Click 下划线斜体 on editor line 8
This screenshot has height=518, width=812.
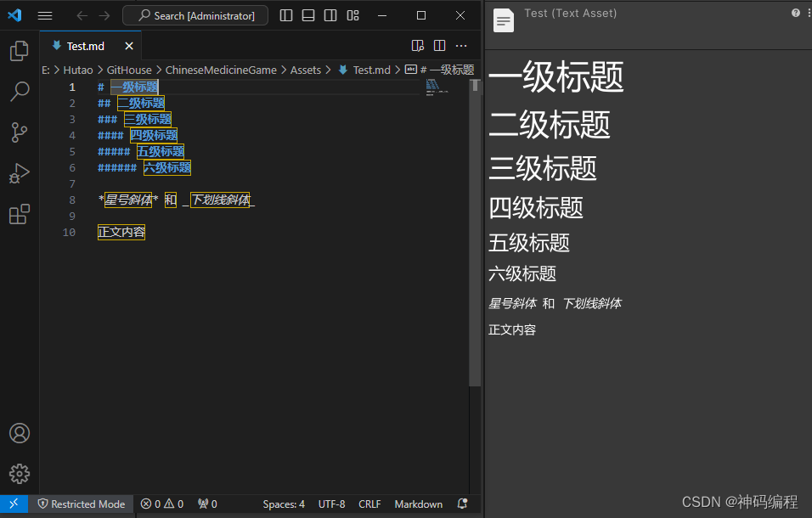(220, 200)
